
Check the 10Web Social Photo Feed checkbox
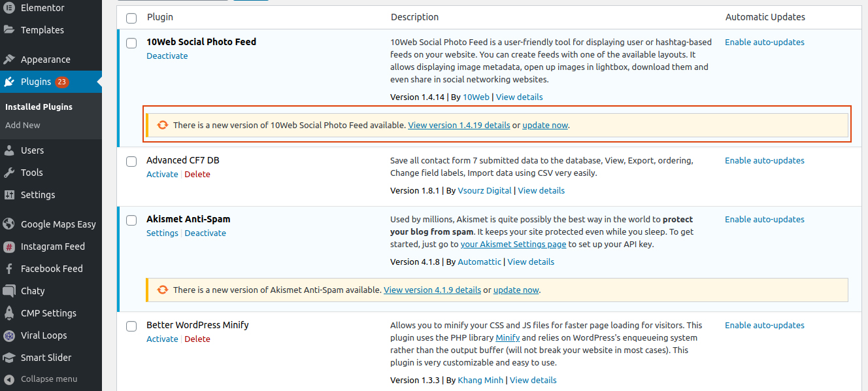click(131, 43)
